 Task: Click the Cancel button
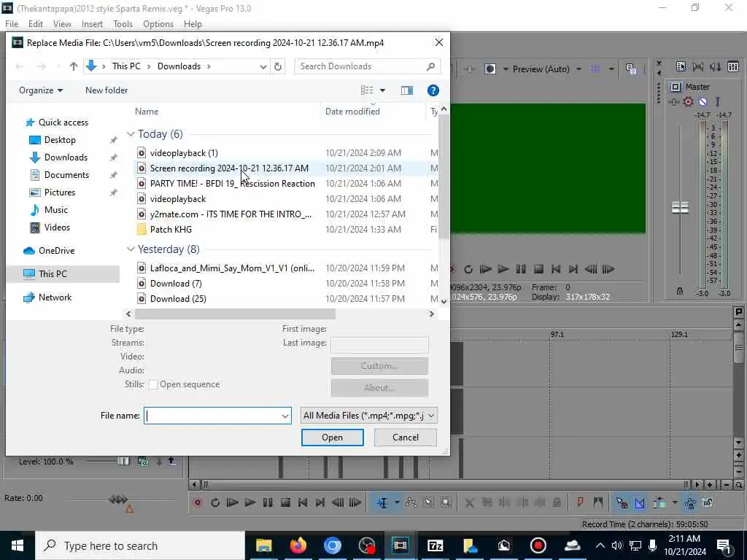click(406, 437)
